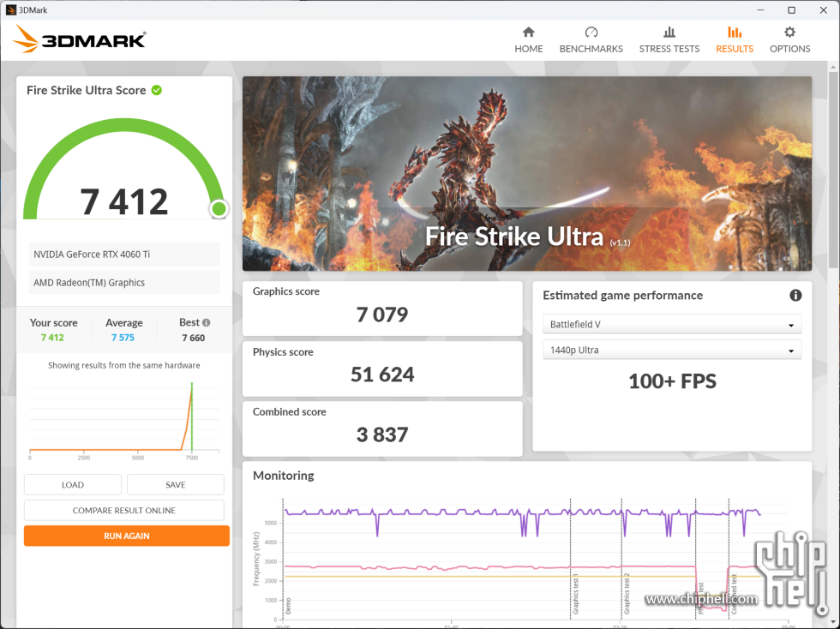
Task: Click the 100+ FPS estimate
Action: coord(672,381)
